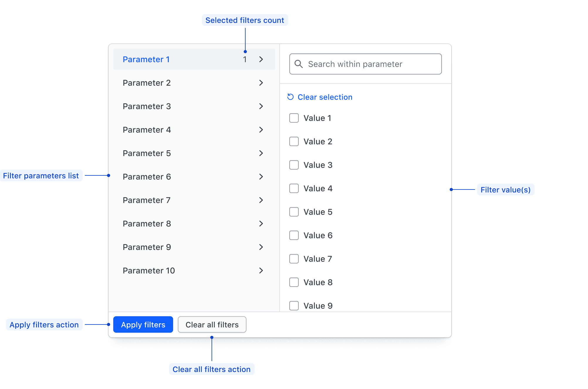Expand Parameter 2 chevron
Screen dimensions: 588x389
pos(261,83)
